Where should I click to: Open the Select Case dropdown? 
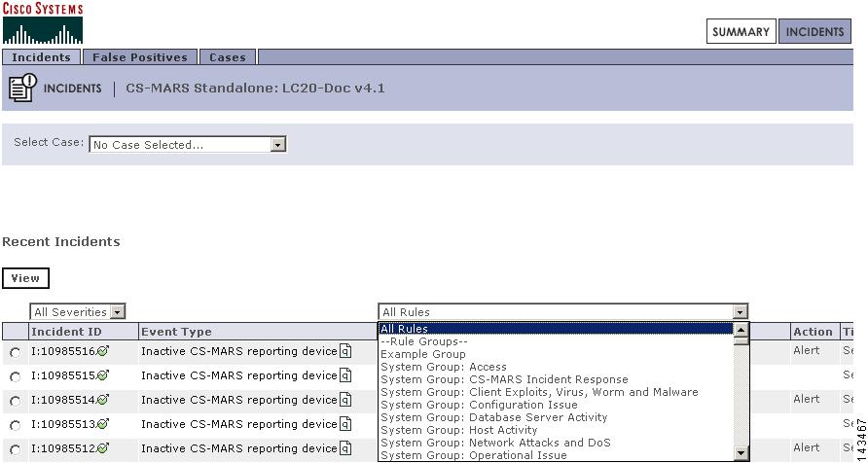click(x=188, y=145)
